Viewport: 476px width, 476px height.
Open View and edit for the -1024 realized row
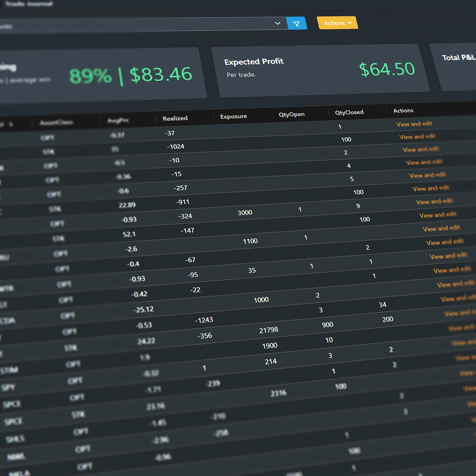click(x=417, y=137)
